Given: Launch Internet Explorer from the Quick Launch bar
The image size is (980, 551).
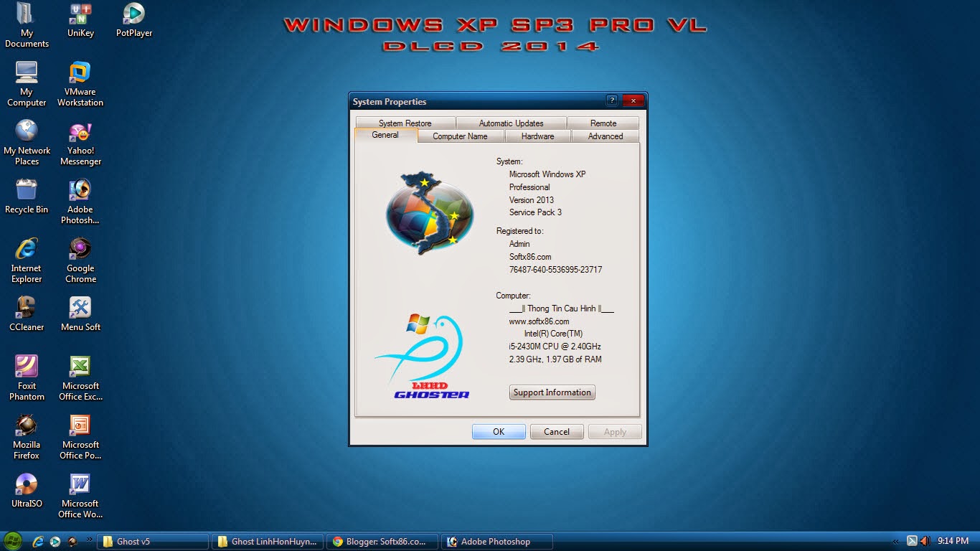Looking at the screenshot, I should [x=38, y=542].
